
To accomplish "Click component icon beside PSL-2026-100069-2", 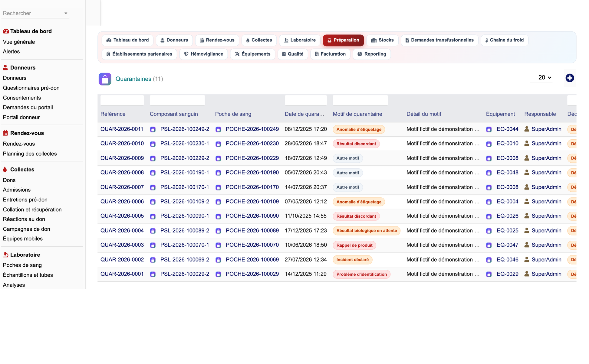I will [153, 260].
